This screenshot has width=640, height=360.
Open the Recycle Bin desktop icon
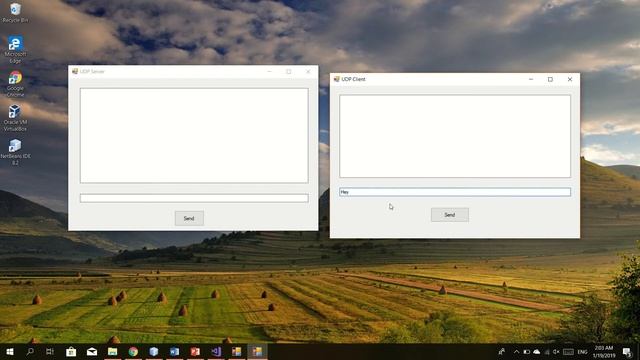tap(15, 12)
